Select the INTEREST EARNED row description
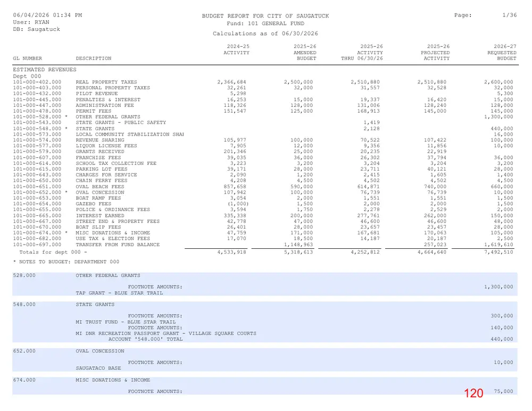 coord(100,216)
